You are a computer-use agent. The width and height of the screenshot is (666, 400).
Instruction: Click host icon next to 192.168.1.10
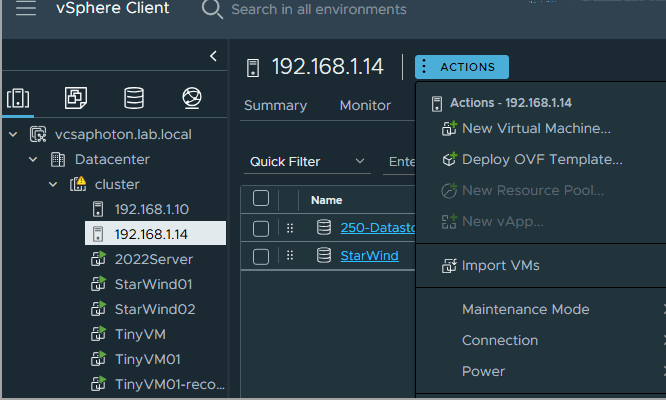(98, 209)
